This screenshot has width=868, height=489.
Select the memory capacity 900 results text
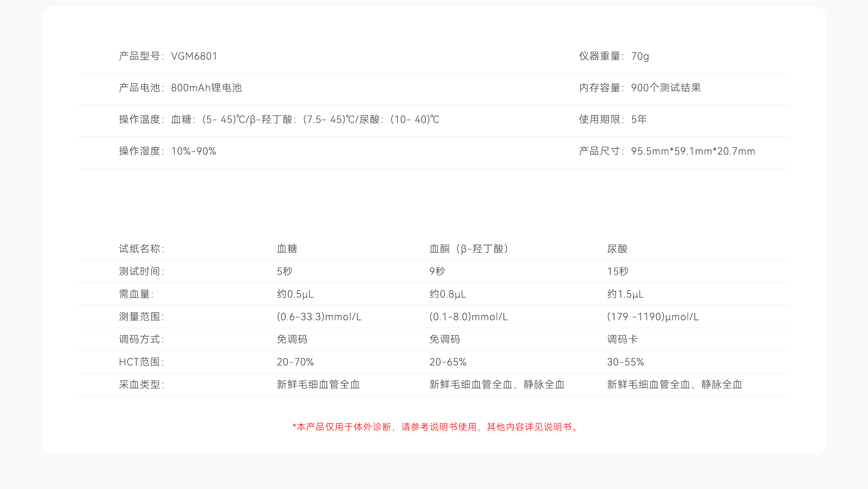(666, 88)
